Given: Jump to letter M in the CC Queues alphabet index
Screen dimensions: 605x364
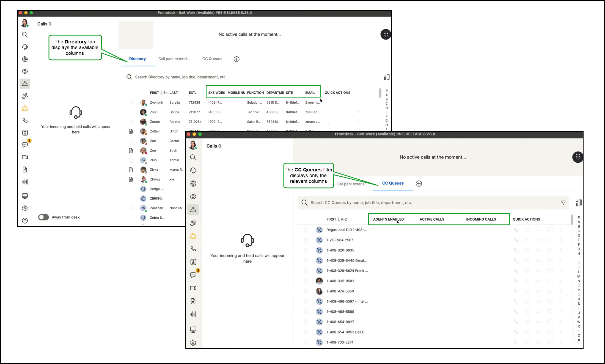Looking at the screenshot, I should pyautogui.click(x=579, y=276).
